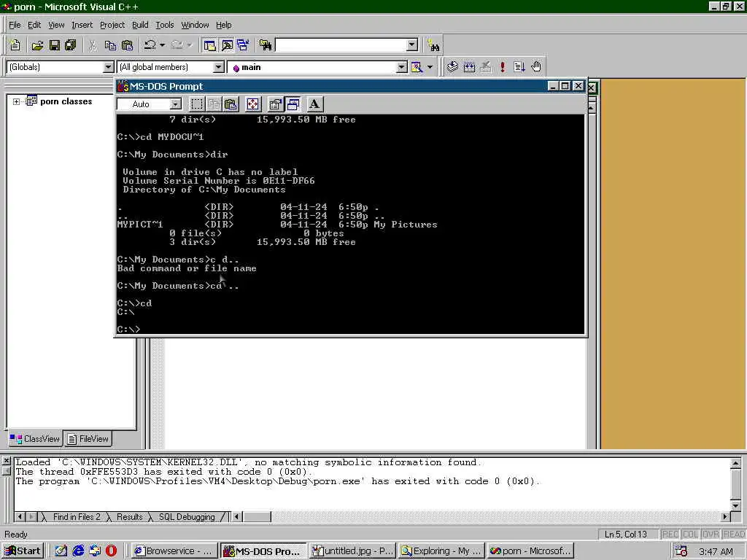Switch to the ClassView tab
The height and width of the screenshot is (560, 747).
pyautogui.click(x=35, y=438)
